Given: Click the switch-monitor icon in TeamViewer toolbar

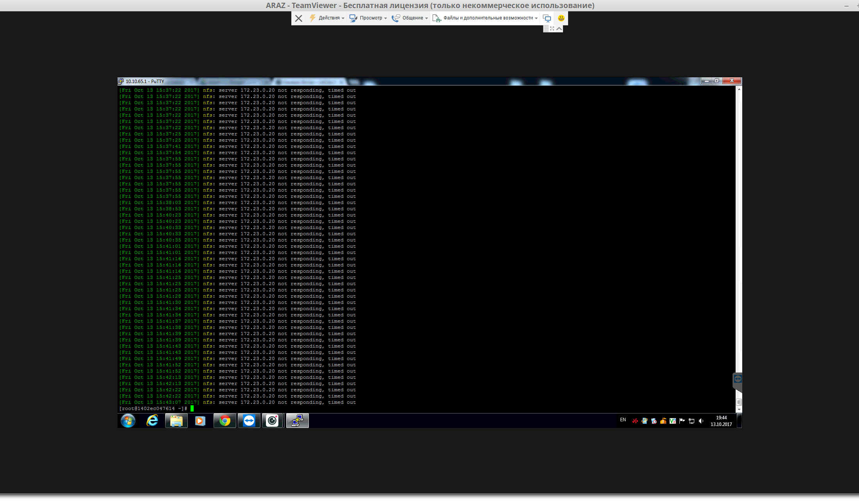Looking at the screenshot, I should click(x=547, y=18).
